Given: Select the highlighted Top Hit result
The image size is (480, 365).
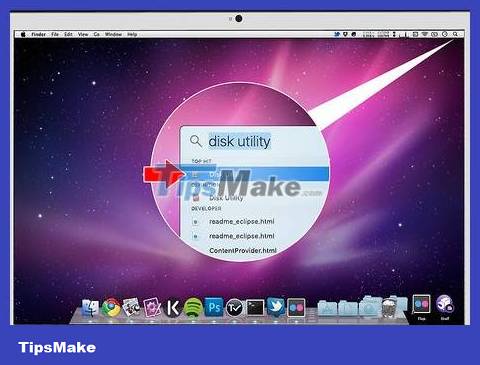Looking at the screenshot, I should click(x=255, y=174).
